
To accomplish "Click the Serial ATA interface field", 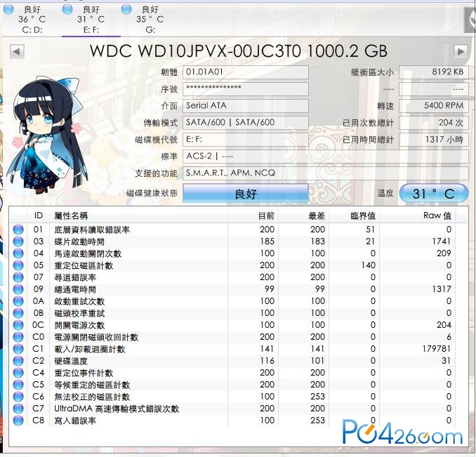I will coord(246,106).
